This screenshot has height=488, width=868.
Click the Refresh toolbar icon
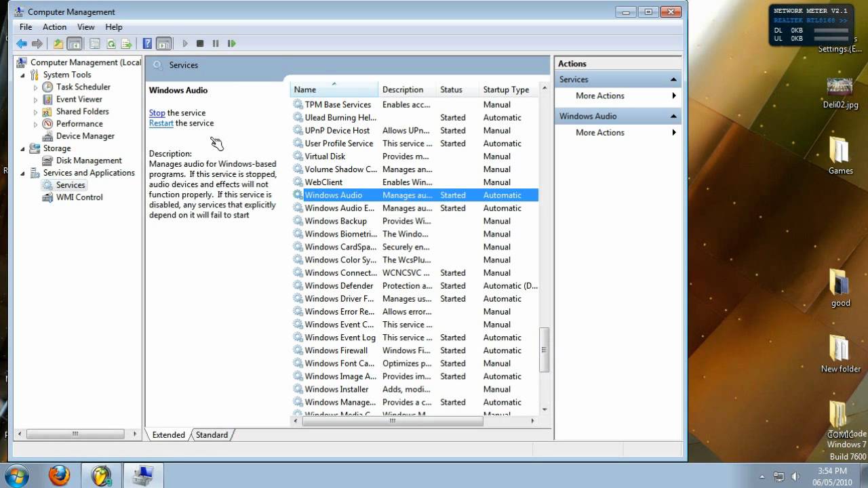[111, 43]
